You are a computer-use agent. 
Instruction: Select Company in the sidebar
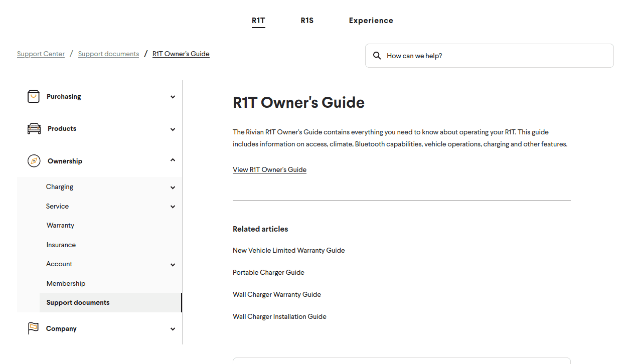[61, 328]
